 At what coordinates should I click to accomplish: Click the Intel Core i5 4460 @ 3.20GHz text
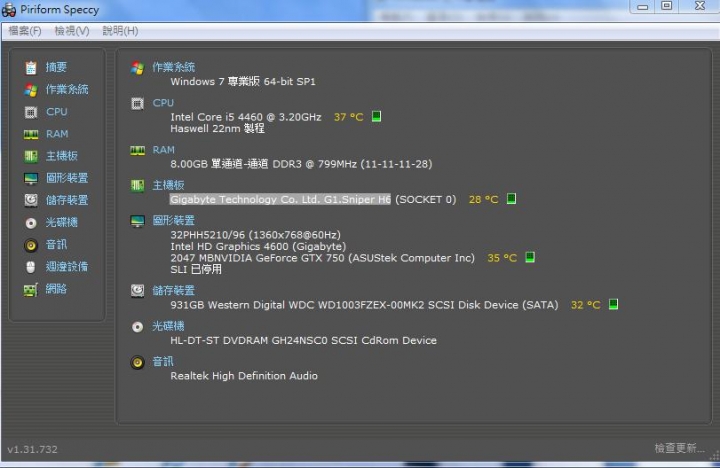click(246, 117)
